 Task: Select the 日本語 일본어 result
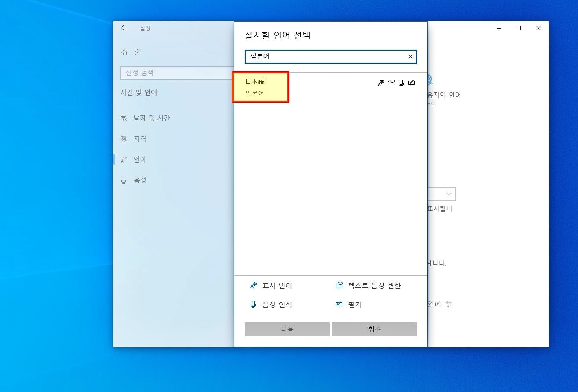click(x=331, y=87)
